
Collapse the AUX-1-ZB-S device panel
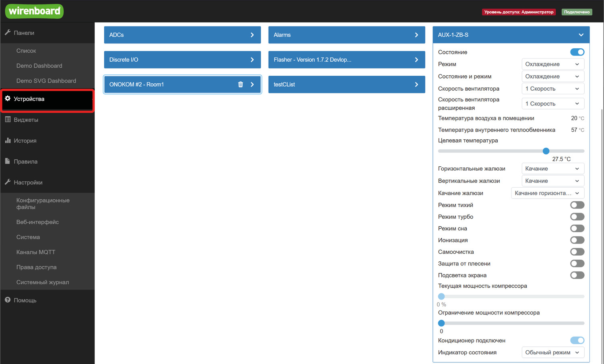point(581,35)
